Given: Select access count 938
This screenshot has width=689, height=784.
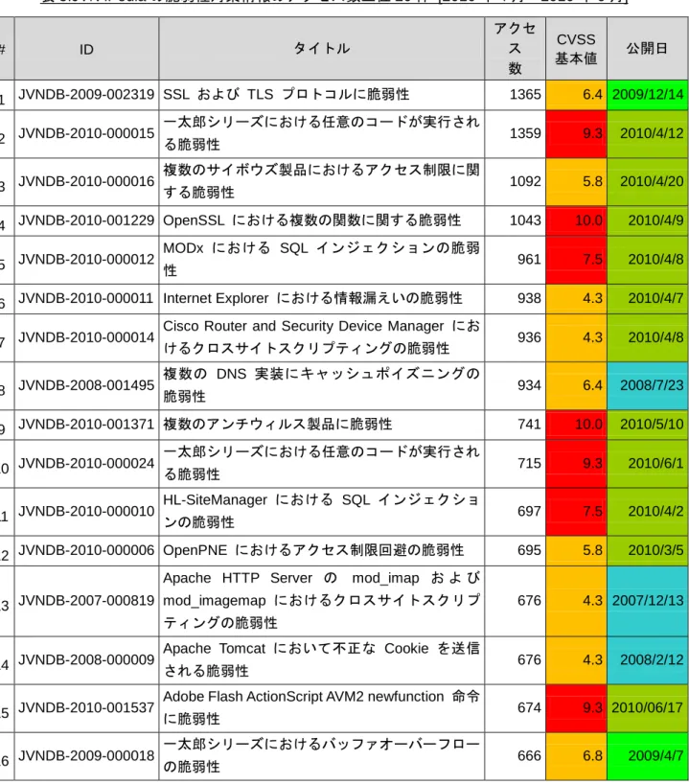Looking at the screenshot, I should click(515, 298).
